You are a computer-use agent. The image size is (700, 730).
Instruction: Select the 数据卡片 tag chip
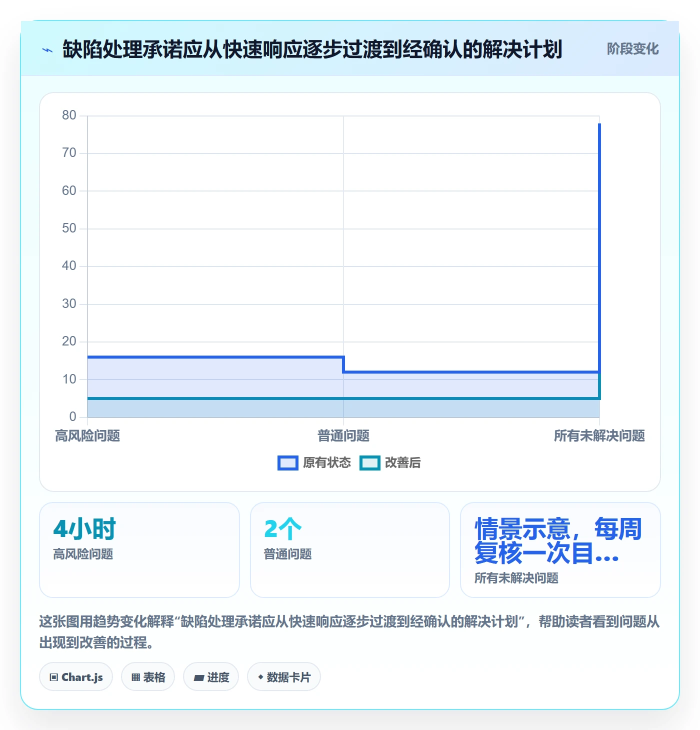pyautogui.click(x=284, y=677)
